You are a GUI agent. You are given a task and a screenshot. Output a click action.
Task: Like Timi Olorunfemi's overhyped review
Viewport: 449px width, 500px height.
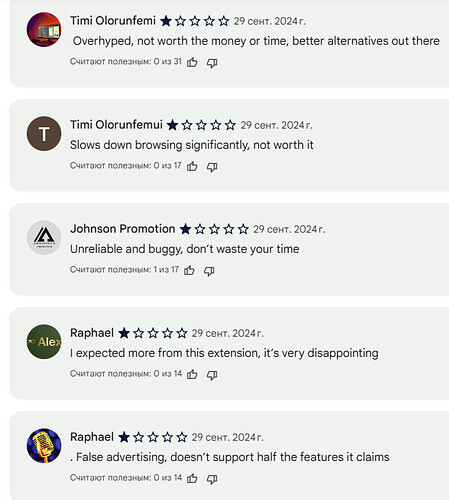192,62
